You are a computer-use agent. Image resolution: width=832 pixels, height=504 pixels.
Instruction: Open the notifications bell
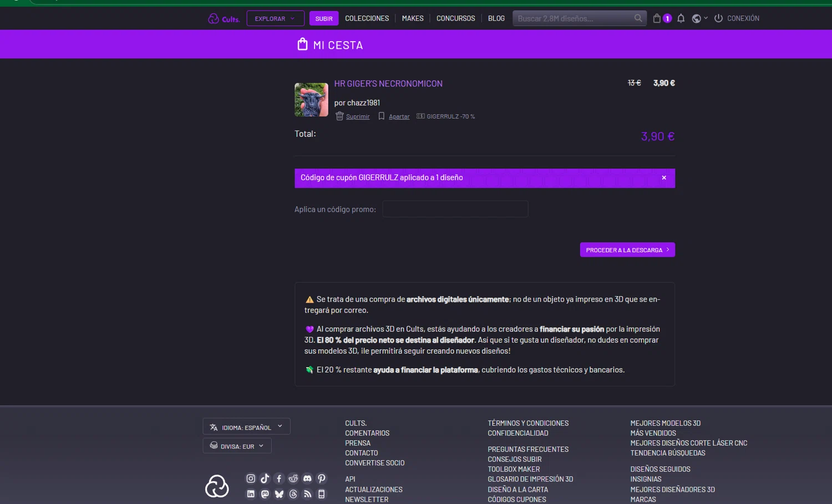(x=681, y=18)
